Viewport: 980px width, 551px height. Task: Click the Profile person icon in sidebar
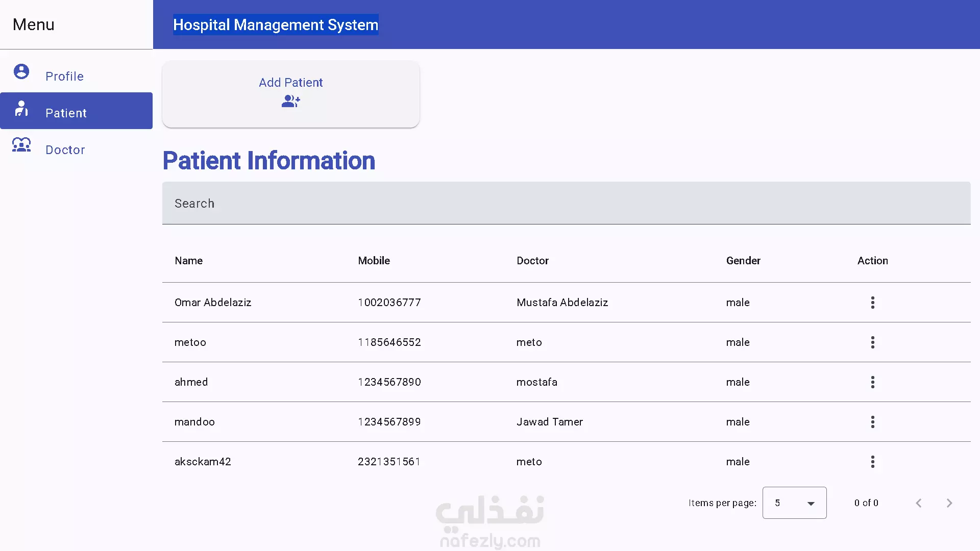21,71
